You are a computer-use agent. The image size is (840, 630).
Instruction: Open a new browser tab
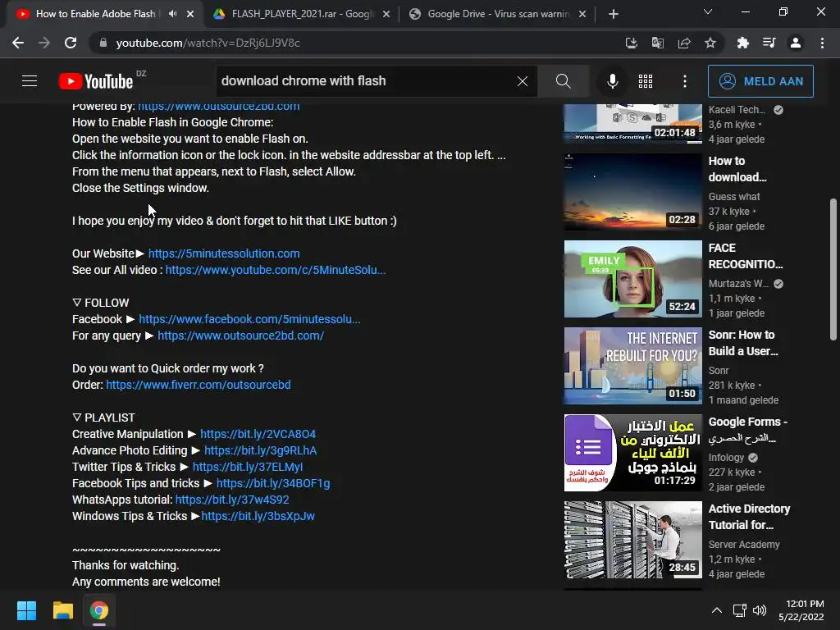click(x=614, y=14)
